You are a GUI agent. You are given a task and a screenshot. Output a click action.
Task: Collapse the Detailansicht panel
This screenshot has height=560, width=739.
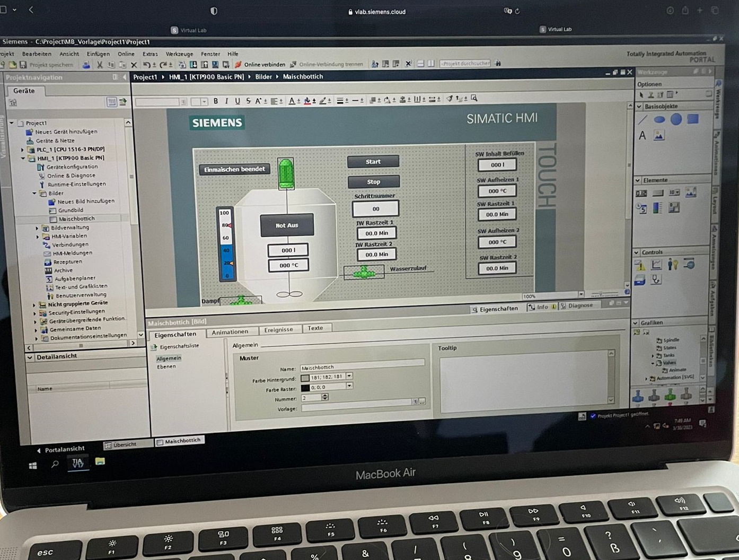tap(30, 357)
